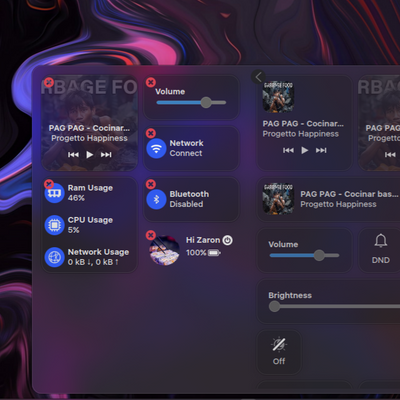Image resolution: width=400 pixels, height=400 pixels.
Task: Click the 'CPU Usage 5%' text
Action: point(90,225)
